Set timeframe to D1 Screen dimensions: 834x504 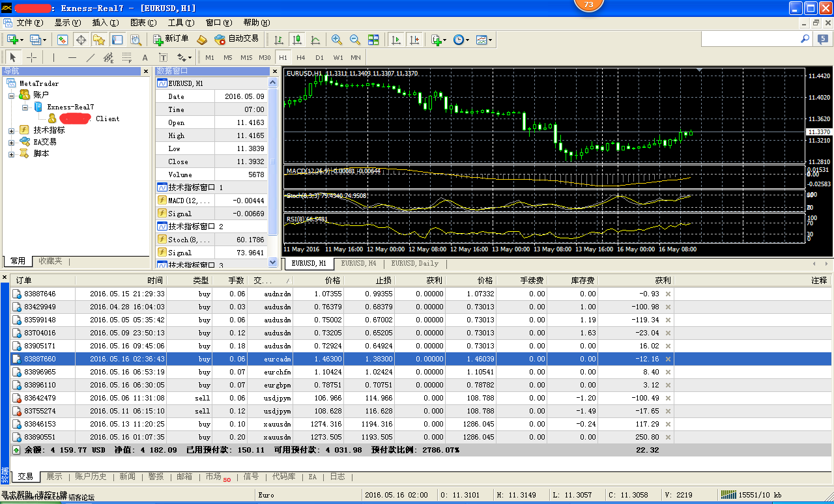click(x=319, y=57)
